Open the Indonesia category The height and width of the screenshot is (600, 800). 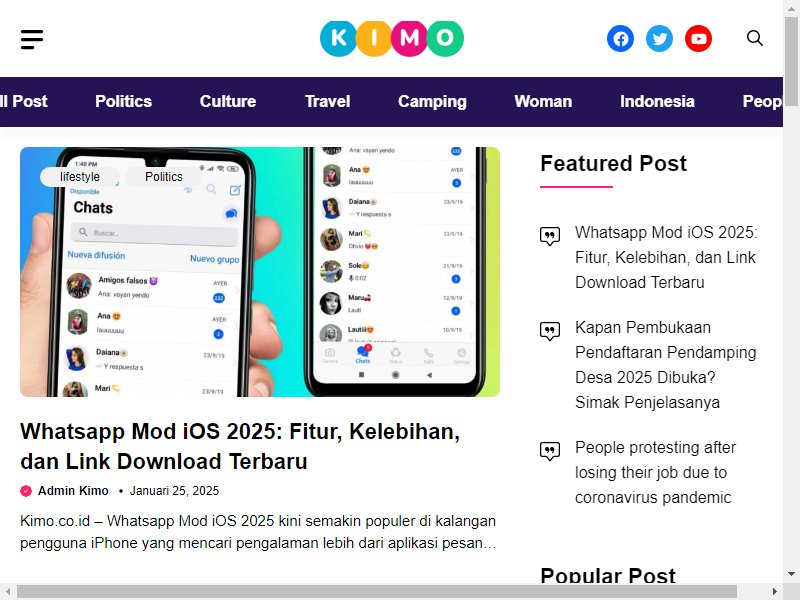(x=657, y=101)
